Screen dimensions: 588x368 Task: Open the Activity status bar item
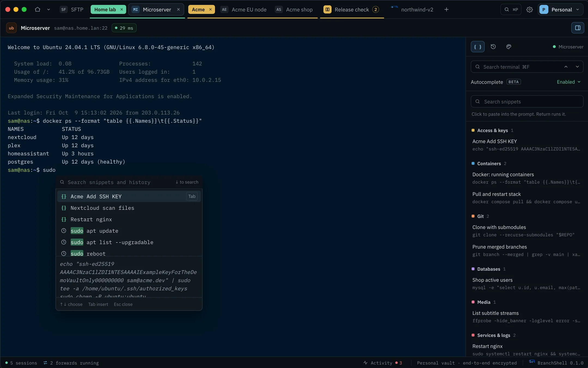click(x=382, y=363)
